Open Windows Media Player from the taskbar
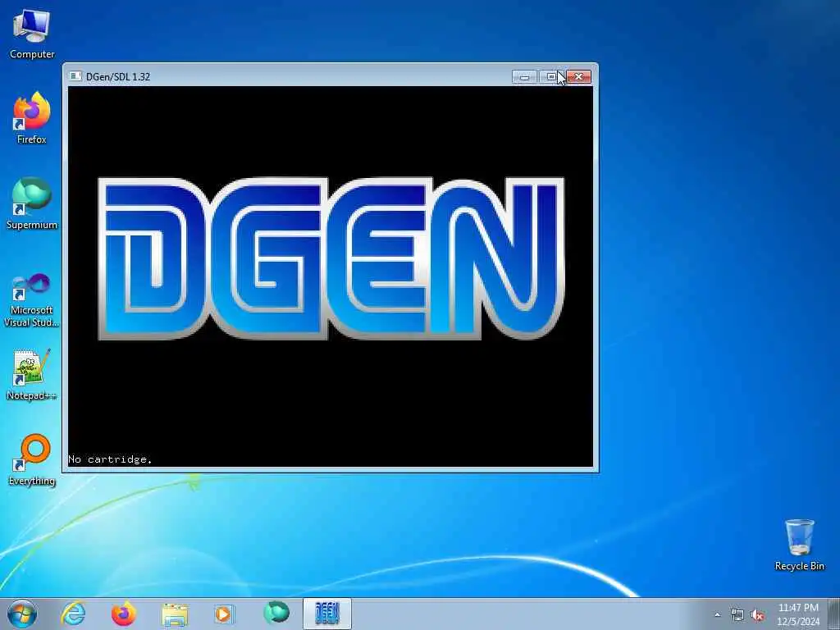 (x=225, y=614)
